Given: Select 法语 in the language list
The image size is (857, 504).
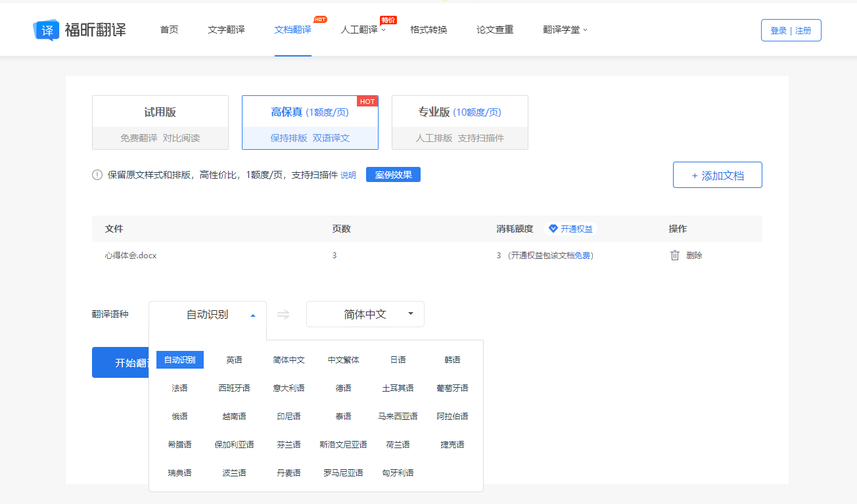Looking at the screenshot, I should (180, 388).
